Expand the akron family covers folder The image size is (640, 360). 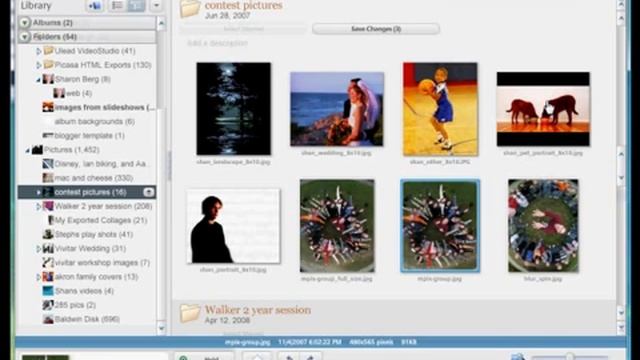(38, 277)
